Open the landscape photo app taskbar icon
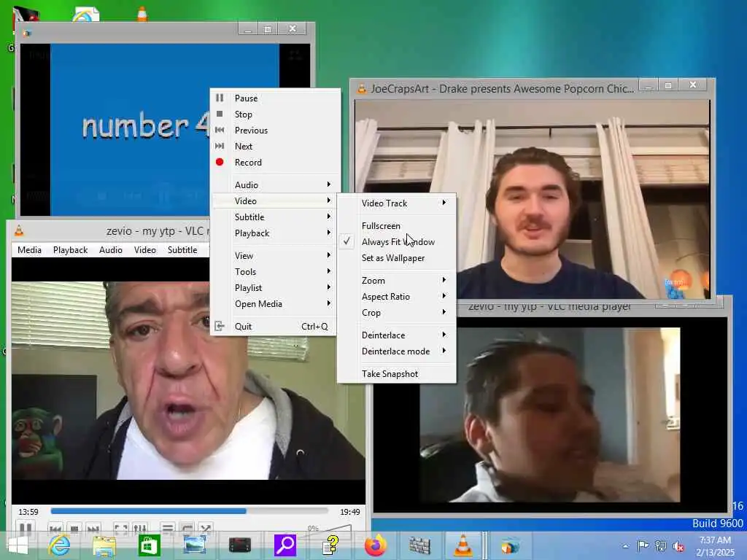 194,545
